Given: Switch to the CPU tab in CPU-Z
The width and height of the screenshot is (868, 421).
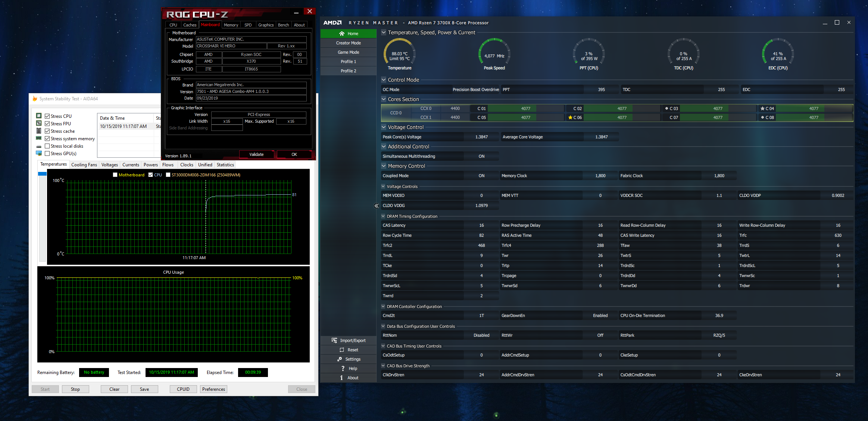Looking at the screenshot, I should 173,25.
